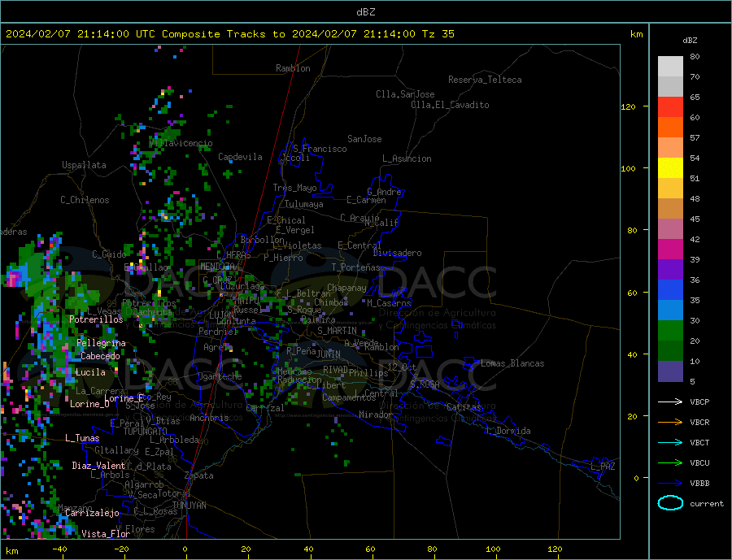Click the 'Ugarteche' map label
The width and height of the screenshot is (732, 560).
click(x=220, y=376)
